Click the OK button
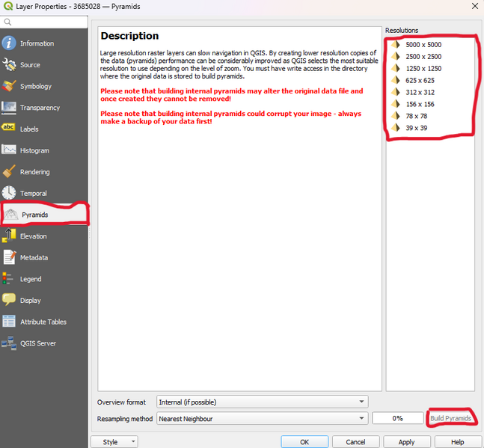This screenshot has width=484, height=448. point(304,442)
